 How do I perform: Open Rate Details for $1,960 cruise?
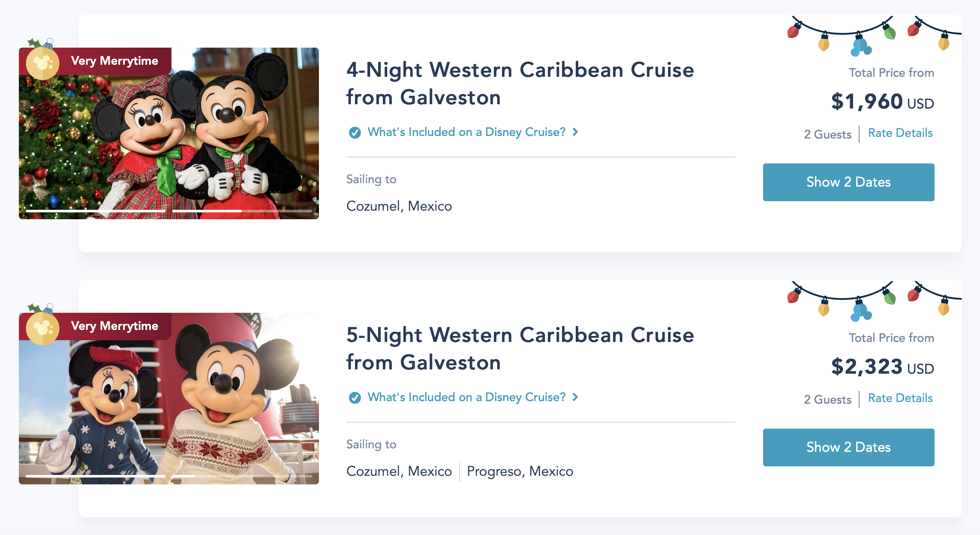900,133
